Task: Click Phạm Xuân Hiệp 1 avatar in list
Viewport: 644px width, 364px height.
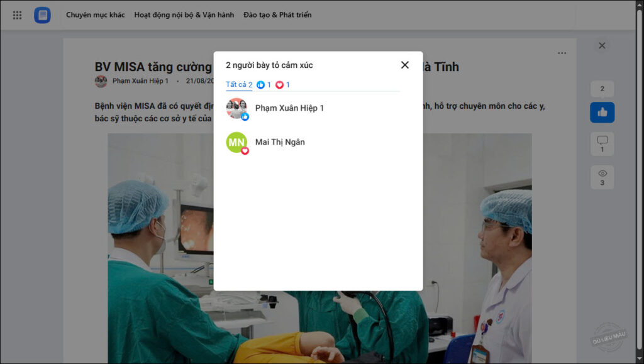Action: [x=236, y=108]
